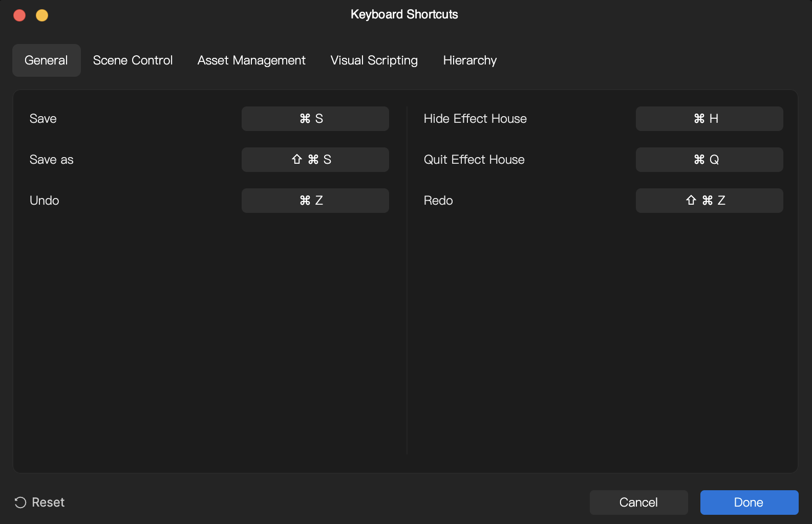Cancel the keyboard shortcut changes

point(638,503)
